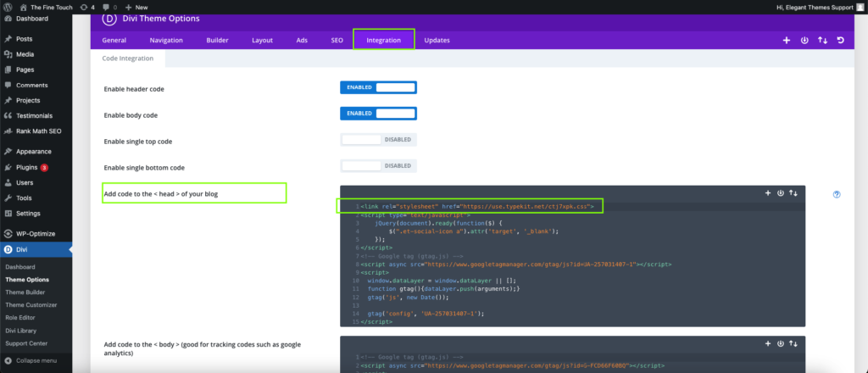Switch to the SEO tab
Image resolution: width=868 pixels, height=373 pixels.
337,41
